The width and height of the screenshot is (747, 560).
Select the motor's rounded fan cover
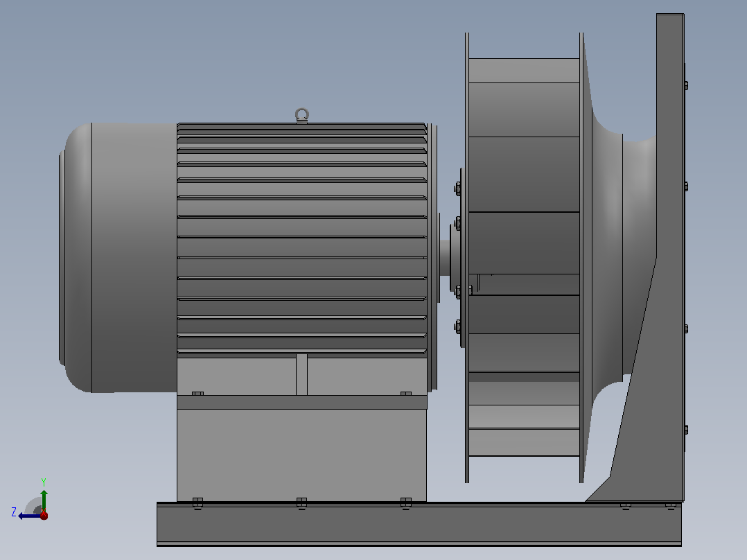[x=118, y=258]
